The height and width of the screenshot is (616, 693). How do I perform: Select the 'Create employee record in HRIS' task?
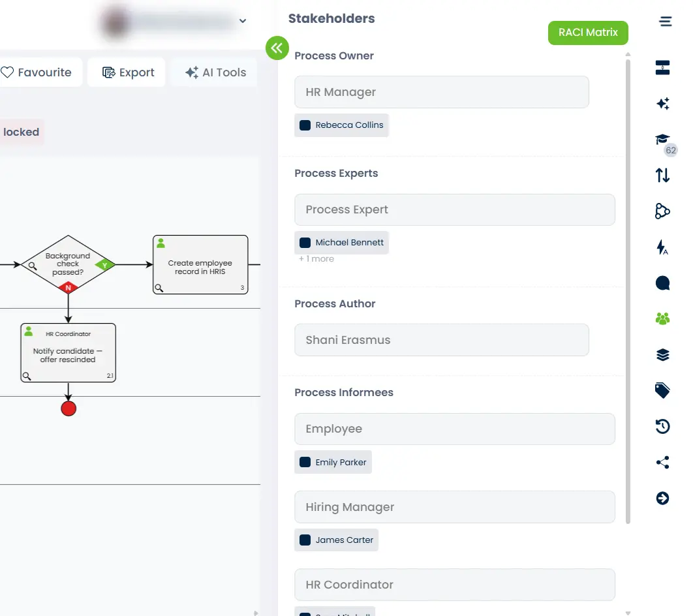coord(200,265)
